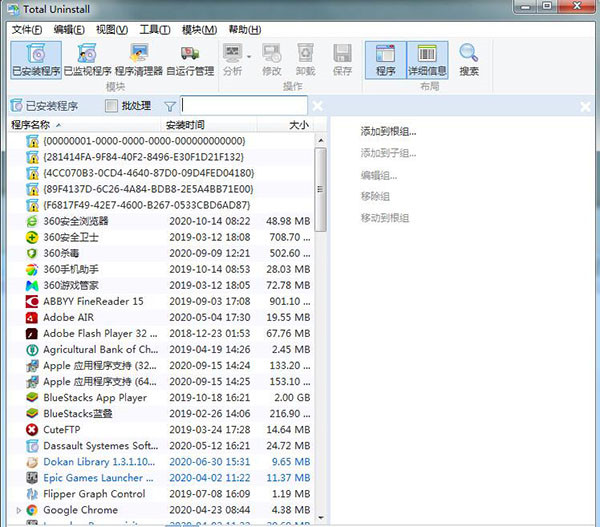Select the Apple 应用程序支持 (64... icon
This screenshot has width=600, height=527.
[32, 382]
